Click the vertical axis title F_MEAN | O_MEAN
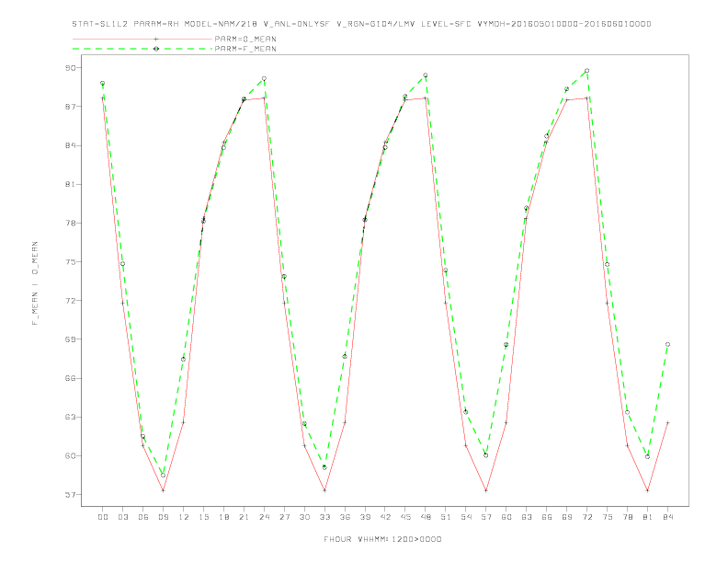 (x=35, y=283)
